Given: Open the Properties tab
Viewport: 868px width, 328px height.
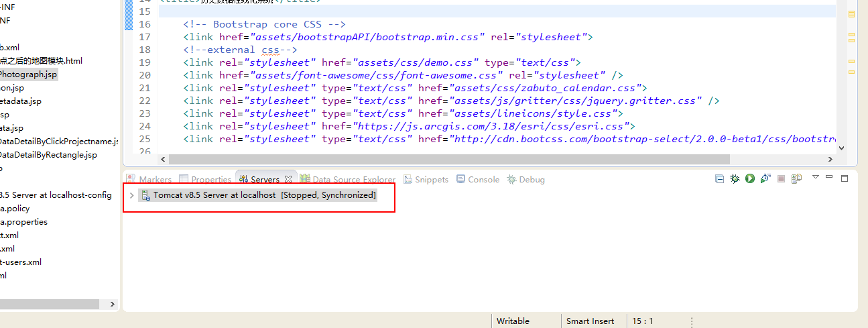Looking at the screenshot, I should coord(205,179).
